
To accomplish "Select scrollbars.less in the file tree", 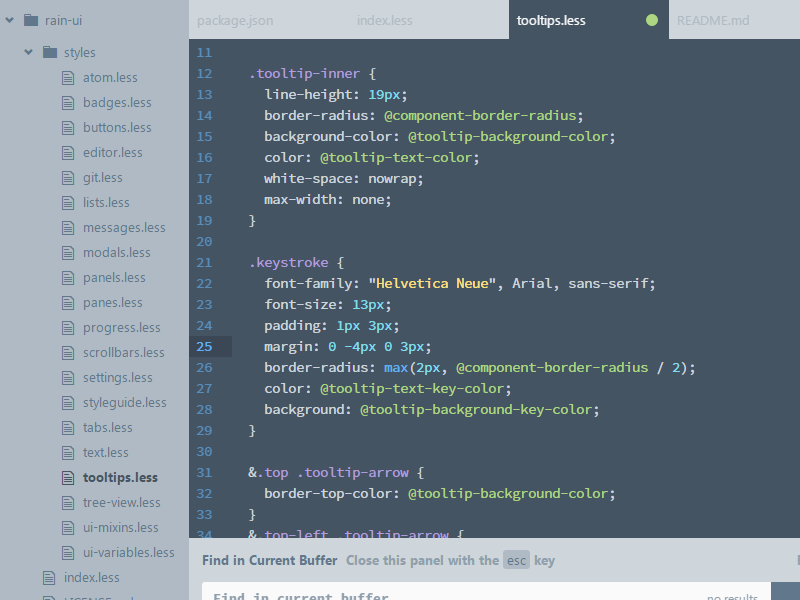I will (x=123, y=352).
